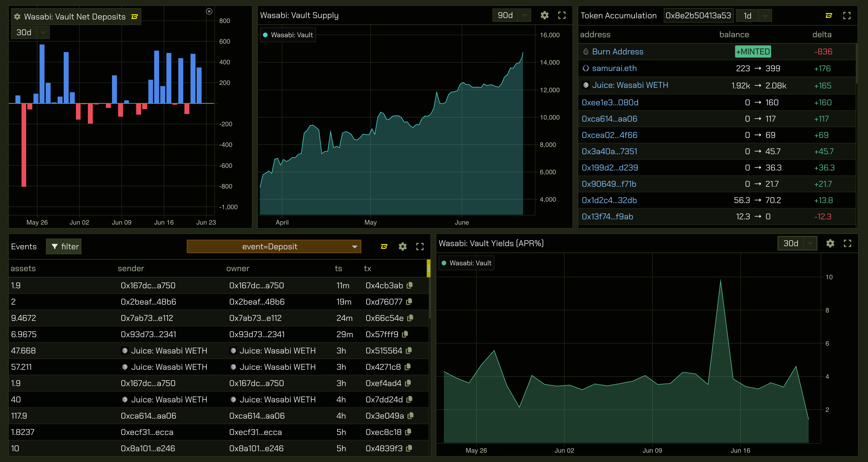Click the Events filter button
Viewport: 868px width, 462px height.
(x=64, y=247)
